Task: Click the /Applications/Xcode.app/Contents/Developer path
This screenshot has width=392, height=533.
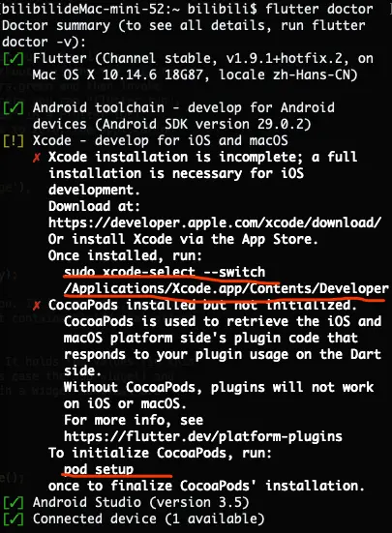Action: coord(226,289)
